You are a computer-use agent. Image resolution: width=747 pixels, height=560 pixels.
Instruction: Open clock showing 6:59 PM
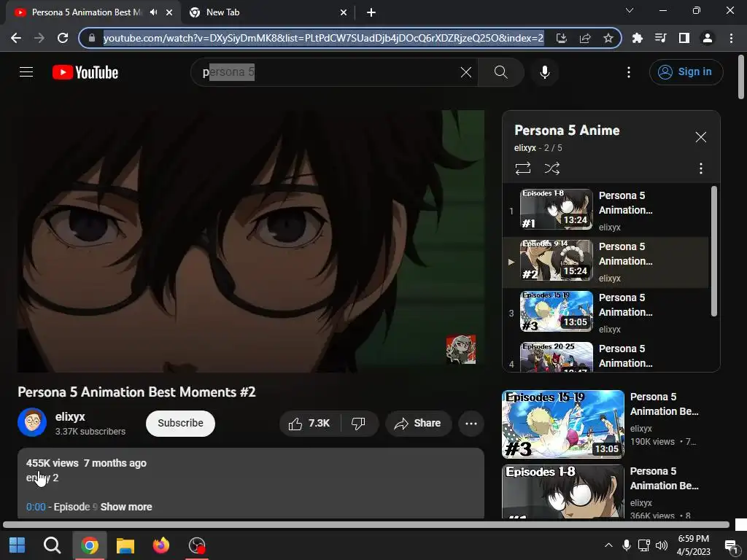(693, 545)
